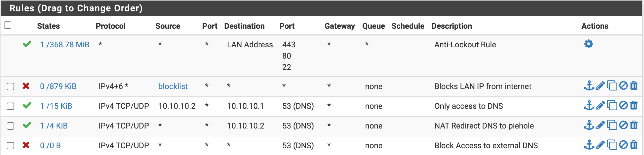Open the blocklist alias link
Viewport: 644px width, 155px height.
point(173,86)
